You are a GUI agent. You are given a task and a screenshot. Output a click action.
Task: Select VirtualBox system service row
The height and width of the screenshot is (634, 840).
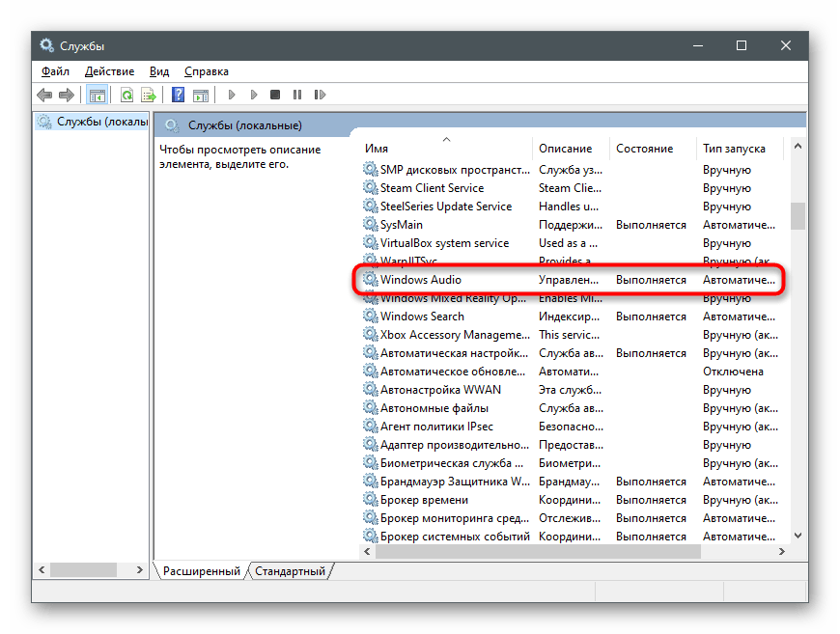pos(571,243)
